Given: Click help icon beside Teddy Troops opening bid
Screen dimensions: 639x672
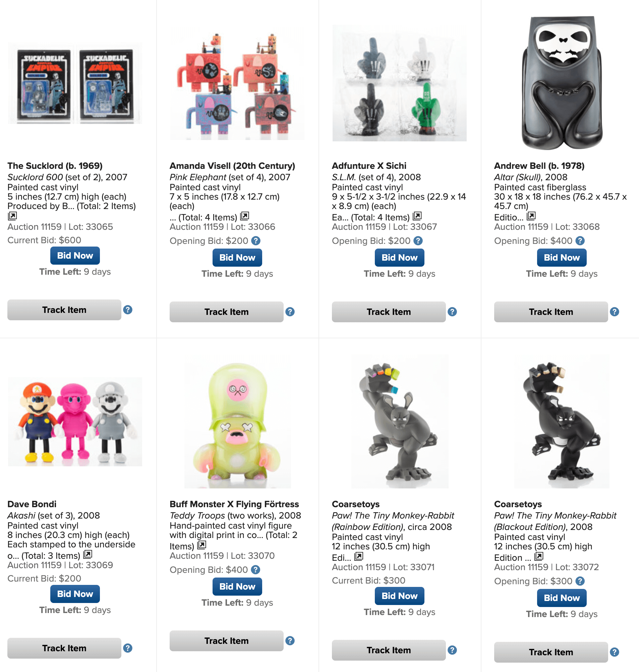Looking at the screenshot, I should coord(255,569).
